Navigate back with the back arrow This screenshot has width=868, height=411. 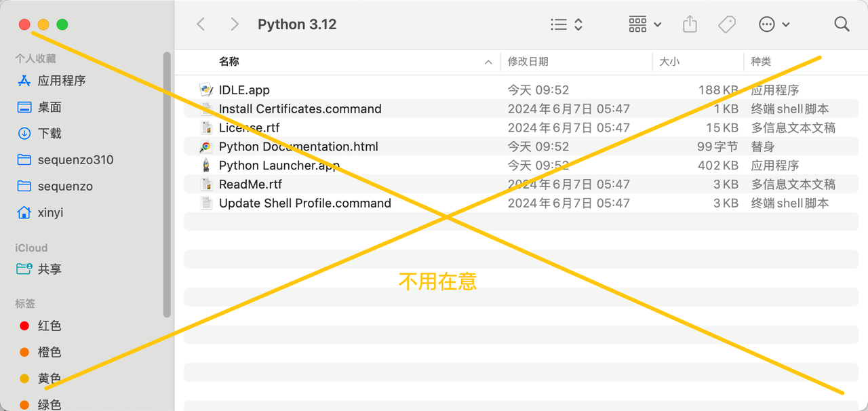coord(201,24)
